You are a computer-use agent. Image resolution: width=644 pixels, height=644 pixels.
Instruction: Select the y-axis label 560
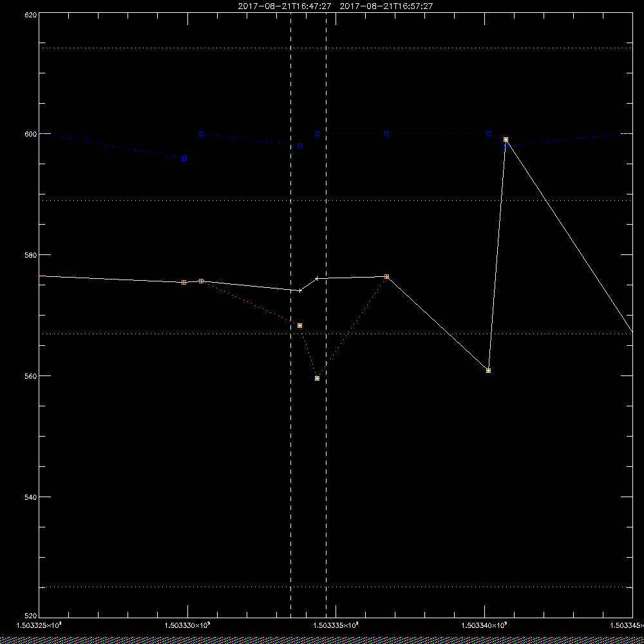[31, 376]
